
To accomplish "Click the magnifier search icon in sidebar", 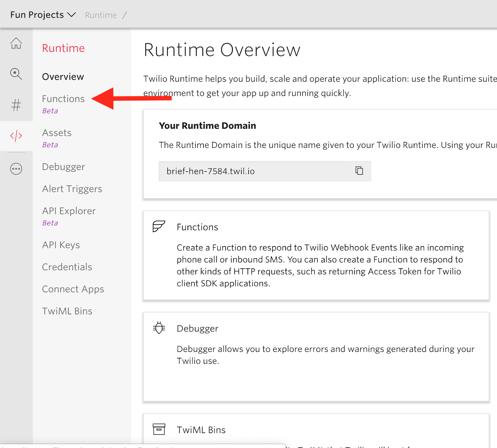I will [16, 74].
